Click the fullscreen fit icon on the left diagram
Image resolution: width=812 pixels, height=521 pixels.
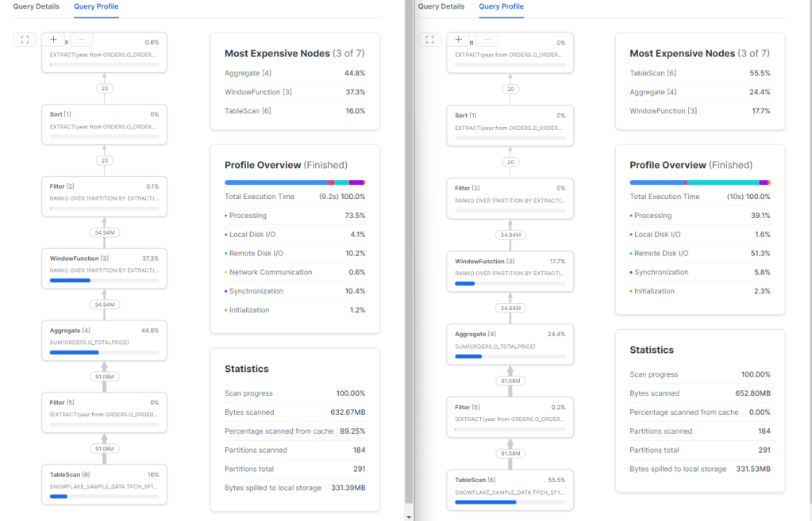click(24, 39)
